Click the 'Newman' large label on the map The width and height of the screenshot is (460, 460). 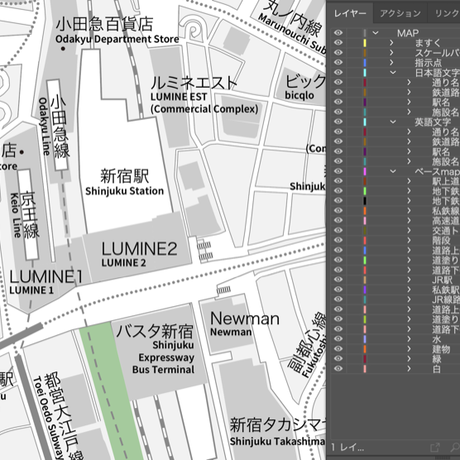click(x=245, y=319)
